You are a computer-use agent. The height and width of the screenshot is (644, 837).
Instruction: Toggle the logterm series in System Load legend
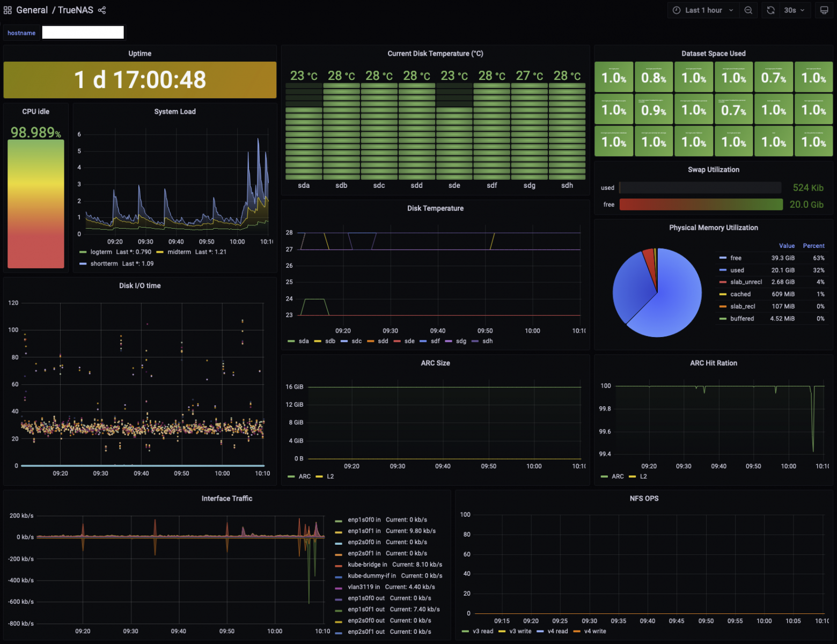point(101,252)
